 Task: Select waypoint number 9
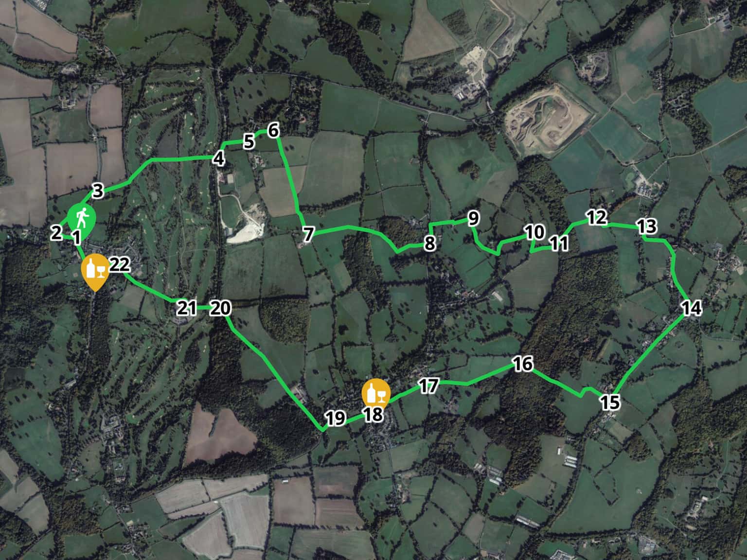coord(474,218)
